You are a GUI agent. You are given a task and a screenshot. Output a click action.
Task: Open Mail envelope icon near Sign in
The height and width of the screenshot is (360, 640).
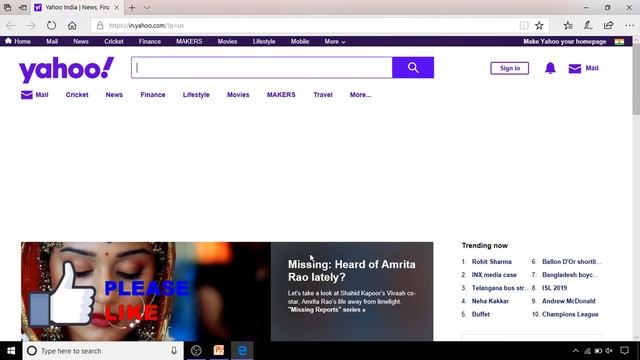(575, 69)
